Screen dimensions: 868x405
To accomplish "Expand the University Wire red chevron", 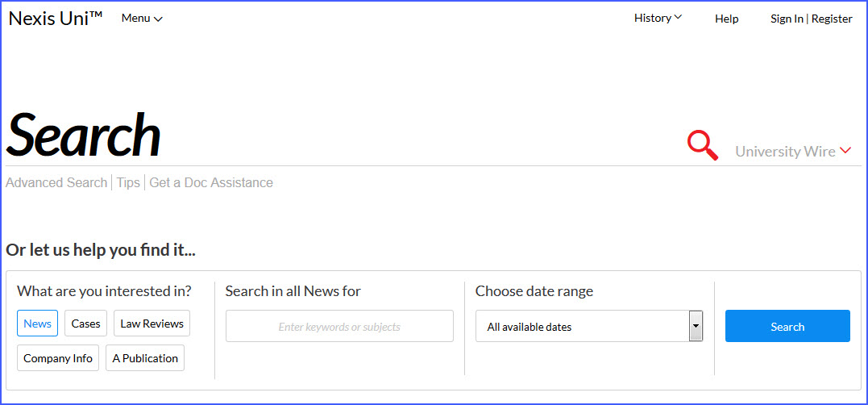I will pyautogui.click(x=845, y=150).
